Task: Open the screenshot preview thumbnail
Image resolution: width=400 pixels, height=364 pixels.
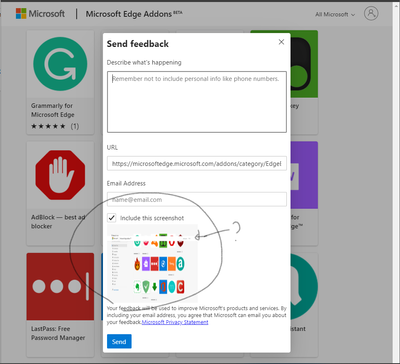Action: [x=152, y=263]
